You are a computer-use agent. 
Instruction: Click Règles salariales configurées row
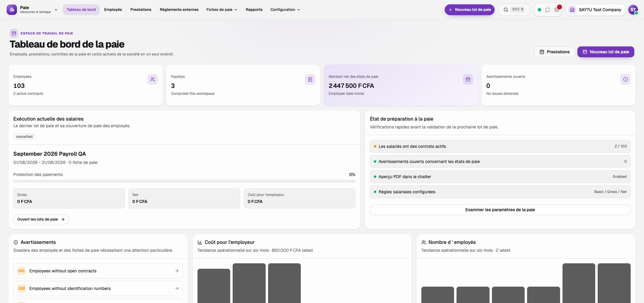[500, 192]
